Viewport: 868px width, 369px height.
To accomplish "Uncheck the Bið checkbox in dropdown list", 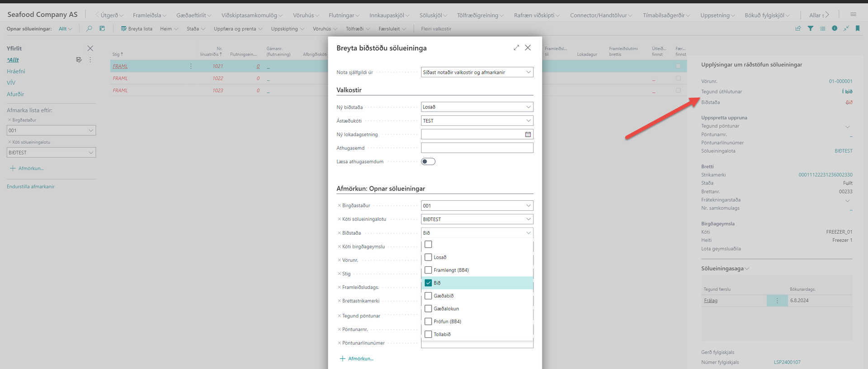I will [429, 283].
